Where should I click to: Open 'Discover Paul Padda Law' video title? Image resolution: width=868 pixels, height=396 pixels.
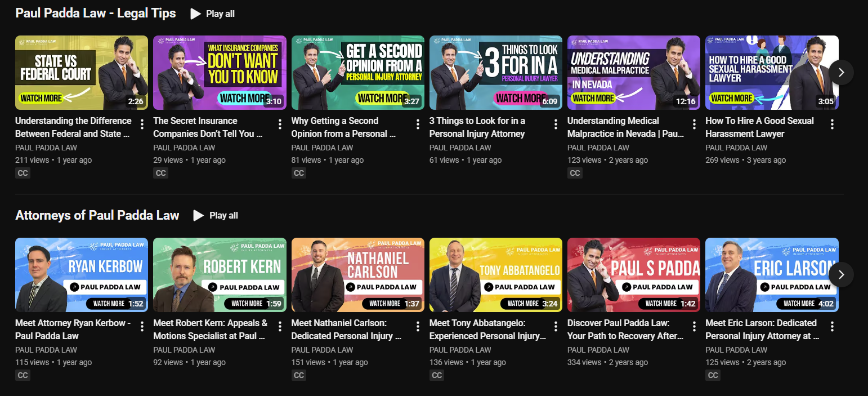click(625, 330)
